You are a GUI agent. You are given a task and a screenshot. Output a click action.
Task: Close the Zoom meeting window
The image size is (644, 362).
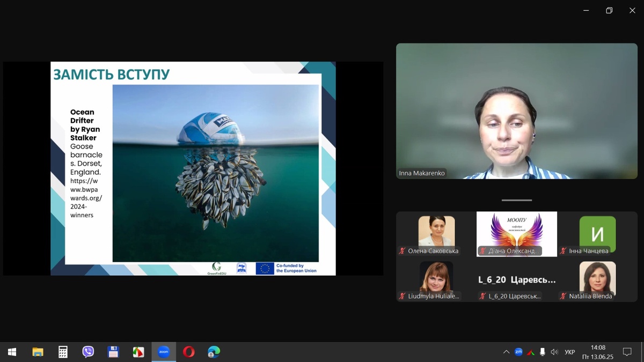click(632, 10)
